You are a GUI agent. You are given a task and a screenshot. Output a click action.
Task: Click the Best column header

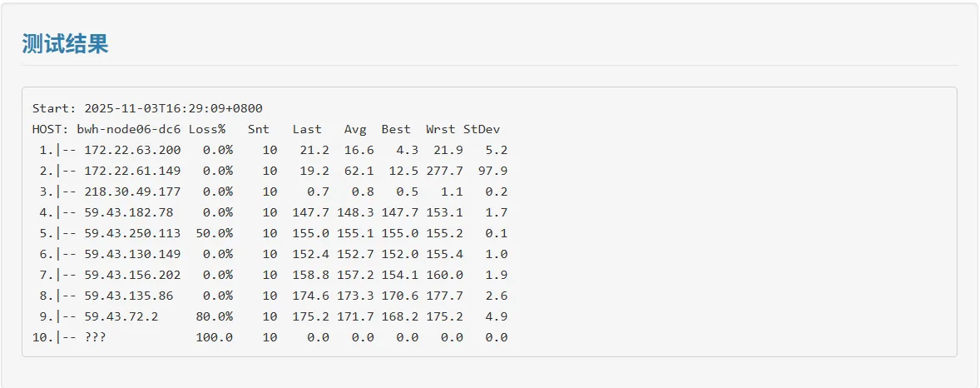point(396,129)
